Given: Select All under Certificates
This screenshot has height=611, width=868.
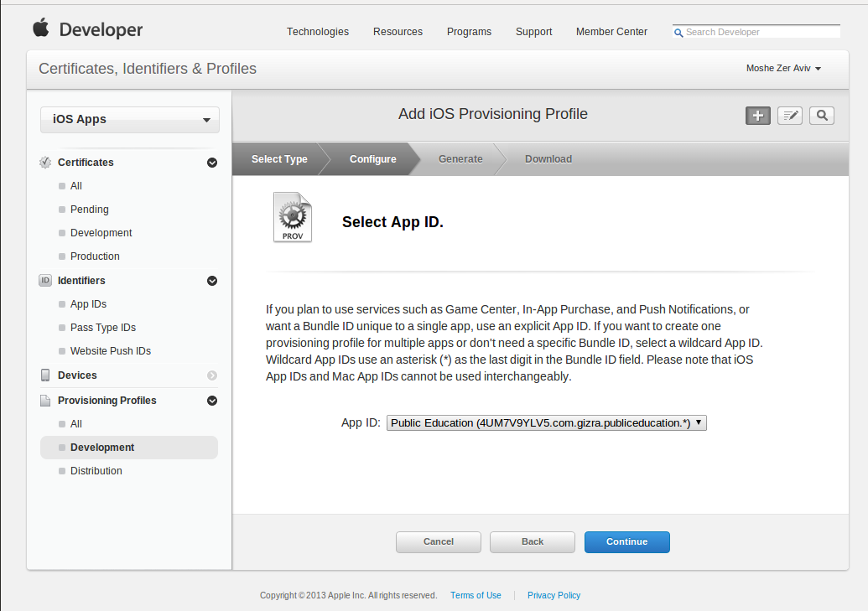Looking at the screenshot, I should pyautogui.click(x=76, y=186).
